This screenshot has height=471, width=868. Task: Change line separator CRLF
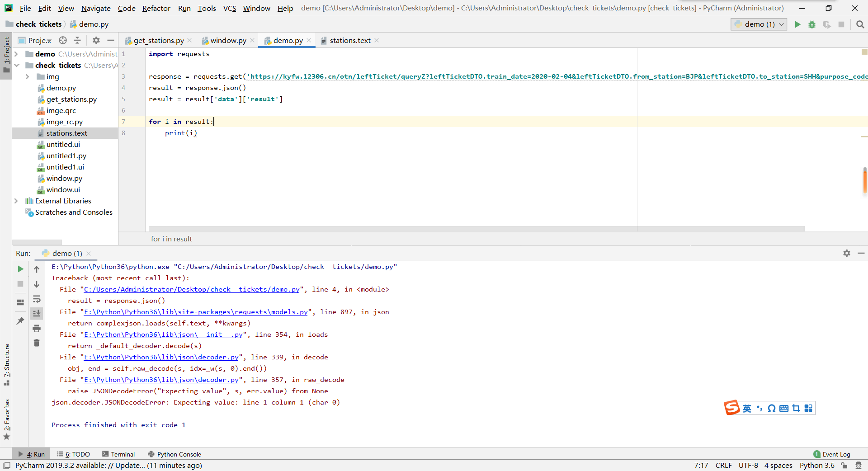[723, 465]
